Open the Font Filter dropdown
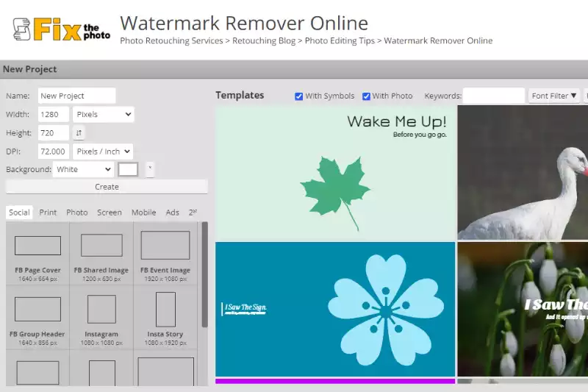This screenshot has width=588, height=392. point(553,96)
